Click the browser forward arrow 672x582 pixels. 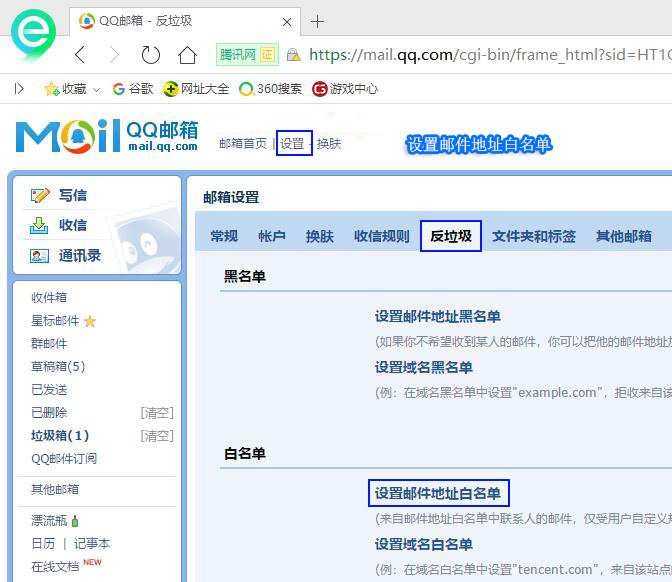point(114,55)
